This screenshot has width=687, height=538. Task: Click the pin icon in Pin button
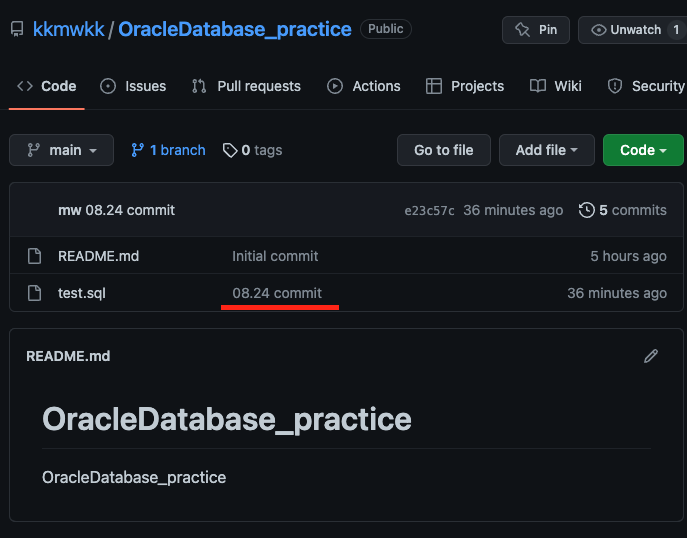click(522, 30)
